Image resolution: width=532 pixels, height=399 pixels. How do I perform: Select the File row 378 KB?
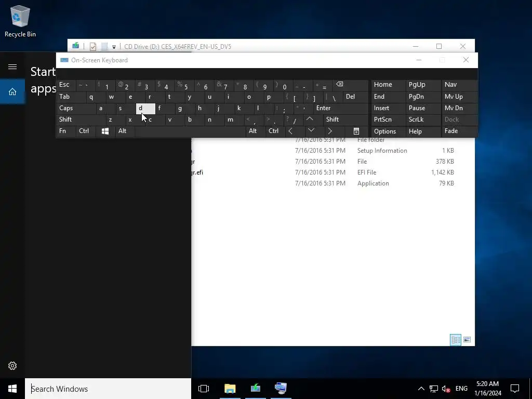click(323, 162)
